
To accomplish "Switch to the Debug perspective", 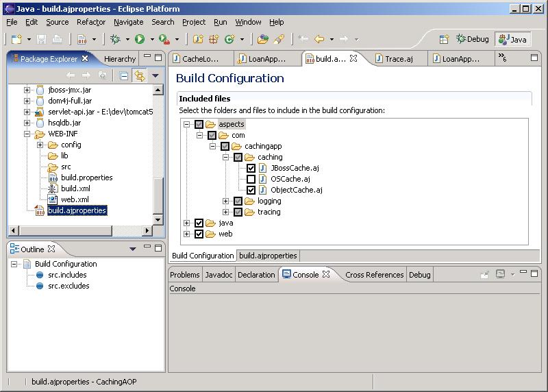I will pos(473,40).
